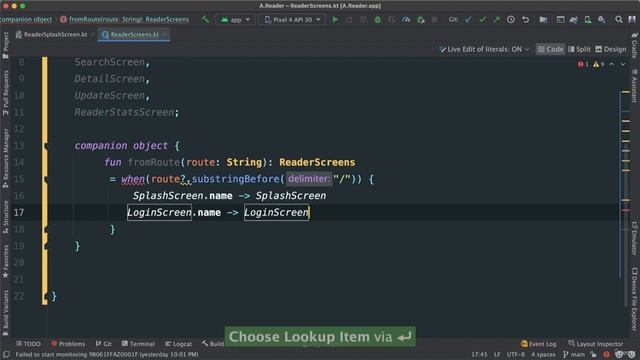Viewport: 640px width, 360px height.
Task: Open the Layout Inspector
Action: [x=596, y=344]
